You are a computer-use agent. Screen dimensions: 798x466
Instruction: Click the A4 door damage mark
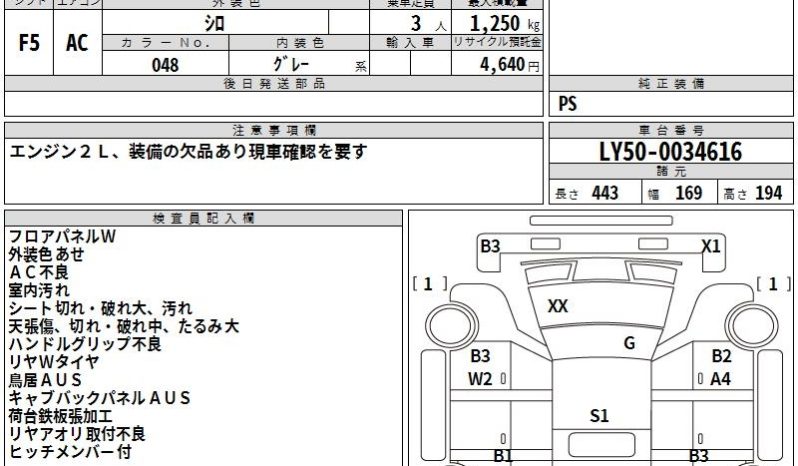pyautogui.click(x=720, y=379)
